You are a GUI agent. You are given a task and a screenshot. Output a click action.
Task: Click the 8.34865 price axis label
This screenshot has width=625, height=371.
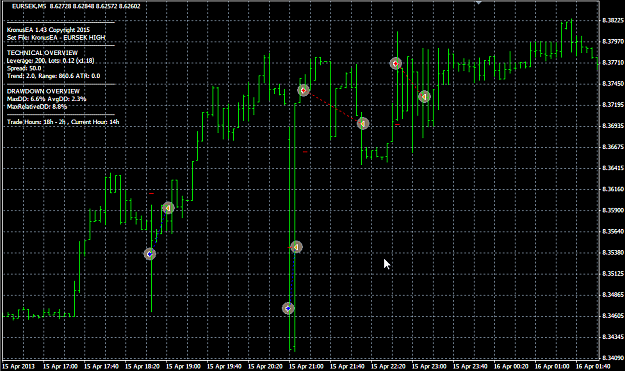[x=613, y=294]
